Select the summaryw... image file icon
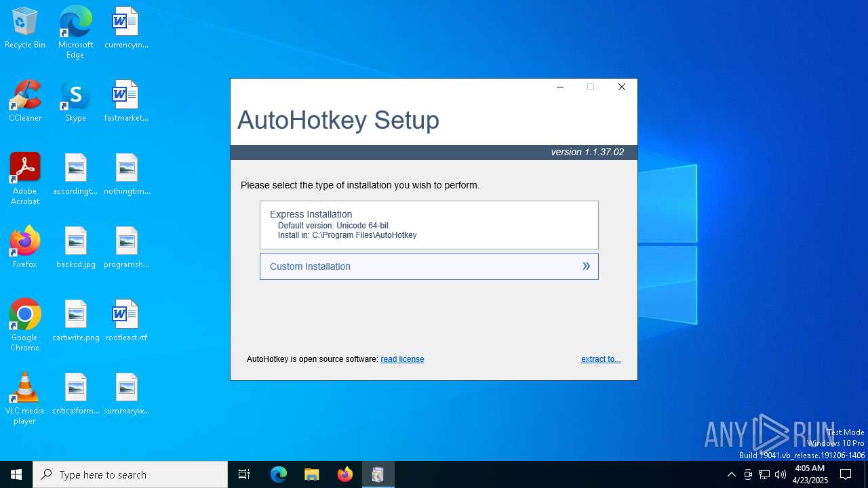 coord(126,394)
